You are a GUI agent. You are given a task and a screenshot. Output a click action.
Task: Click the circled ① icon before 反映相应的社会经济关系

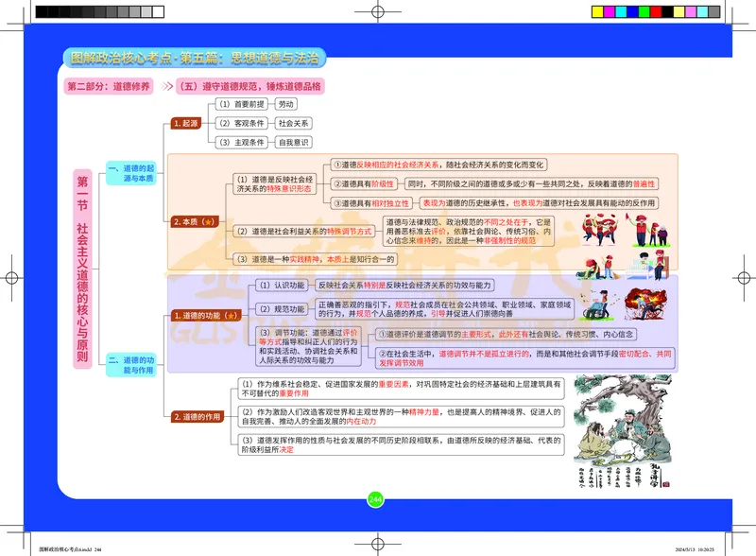[336, 163]
